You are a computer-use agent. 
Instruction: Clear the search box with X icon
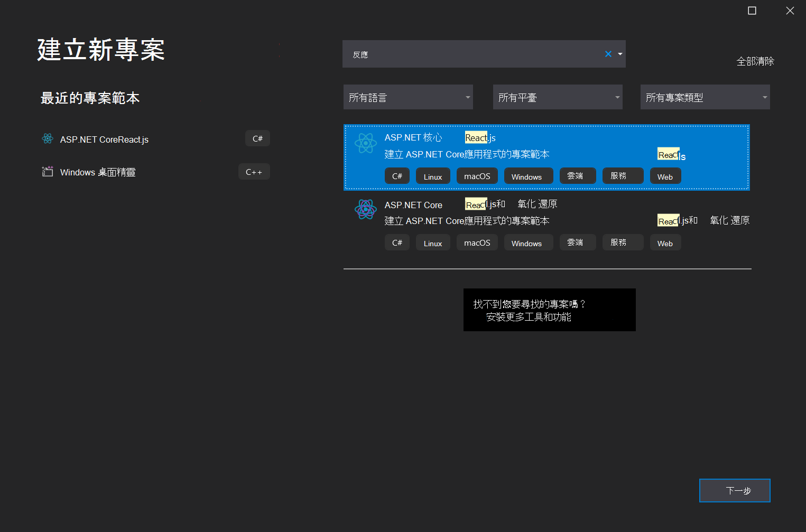click(608, 54)
